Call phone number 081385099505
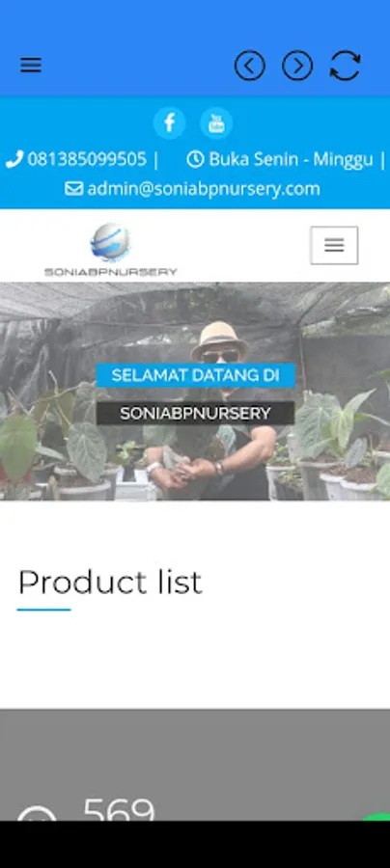 point(87,159)
